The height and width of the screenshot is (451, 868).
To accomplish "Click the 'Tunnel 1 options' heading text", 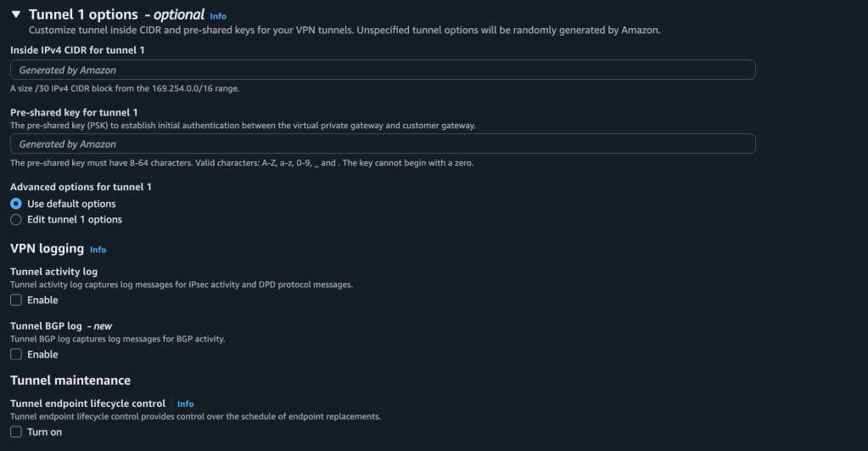I will [83, 14].
